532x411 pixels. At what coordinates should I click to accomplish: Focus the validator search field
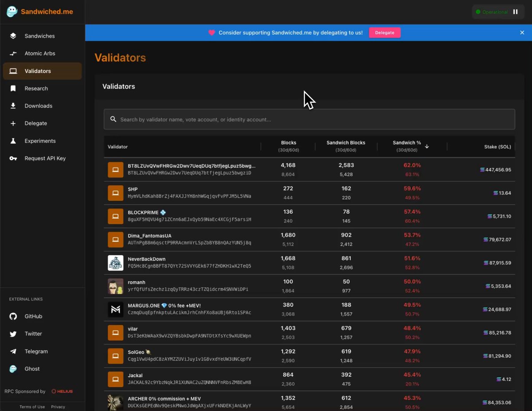coord(309,119)
